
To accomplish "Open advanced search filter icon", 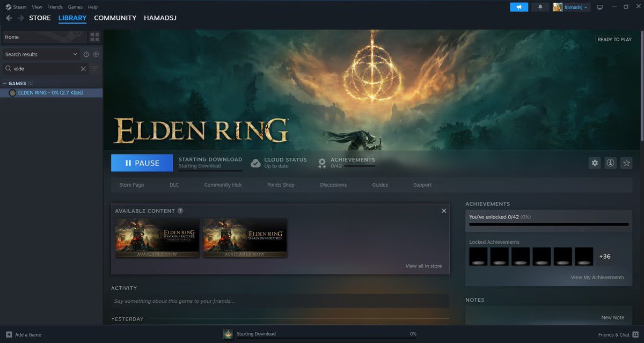I will pos(94,69).
